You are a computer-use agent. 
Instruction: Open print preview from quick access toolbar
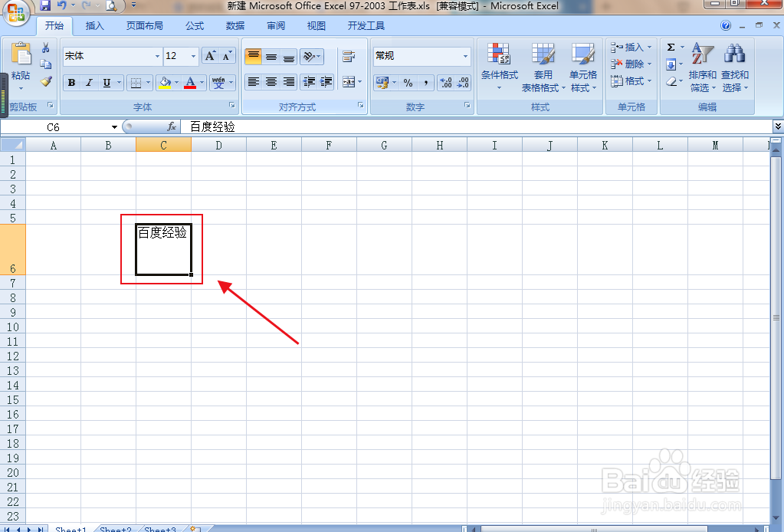point(111,6)
